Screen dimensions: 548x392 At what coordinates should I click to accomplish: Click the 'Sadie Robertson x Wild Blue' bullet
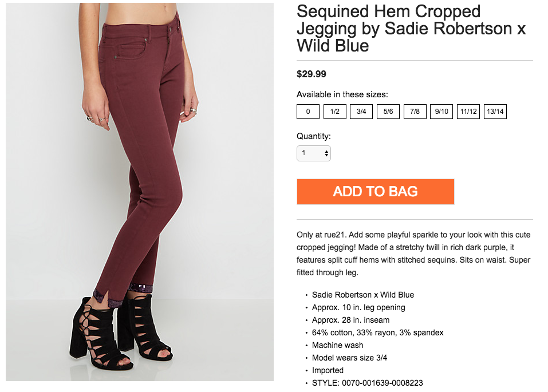363,295
